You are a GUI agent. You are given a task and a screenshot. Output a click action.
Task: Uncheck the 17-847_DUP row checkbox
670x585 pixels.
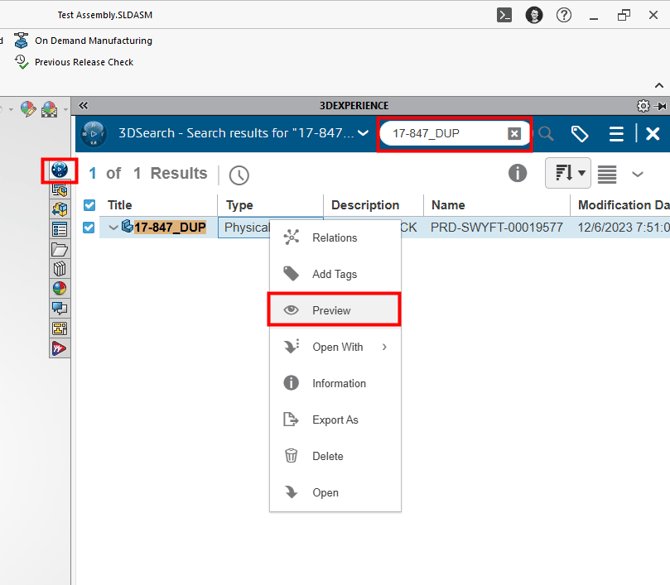pyautogui.click(x=88, y=227)
